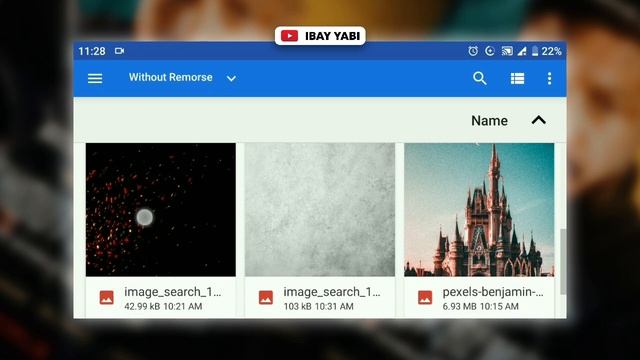Click image icon beside pexels-benjamin file
Image resolution: width=640 pixels, height=360 pixels.
[425, 298]
